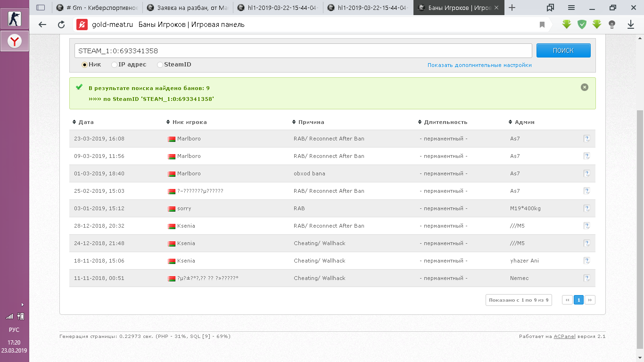Click the battery power tray icon
The height and width of the screenshot is (362, 644).
[20, 316]
